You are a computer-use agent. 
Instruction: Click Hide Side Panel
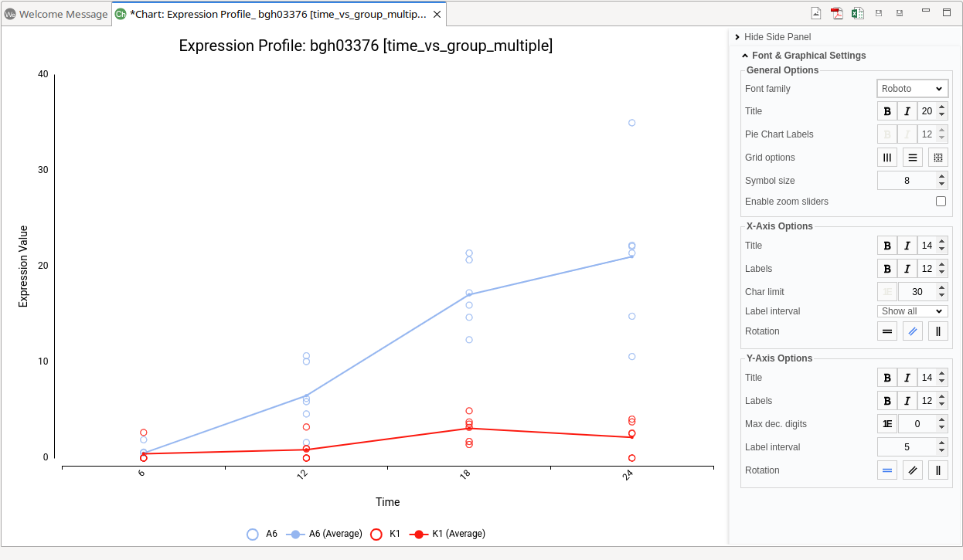[777, 37]
